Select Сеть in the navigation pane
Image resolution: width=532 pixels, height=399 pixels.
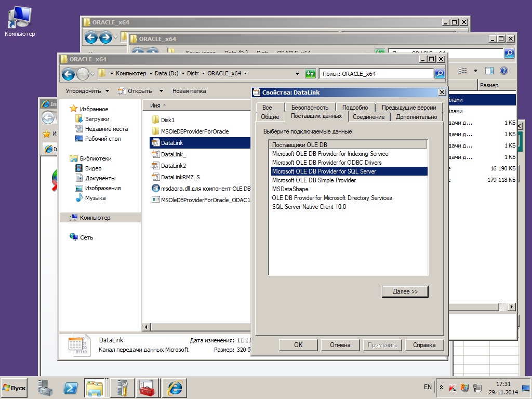point(82,237)
